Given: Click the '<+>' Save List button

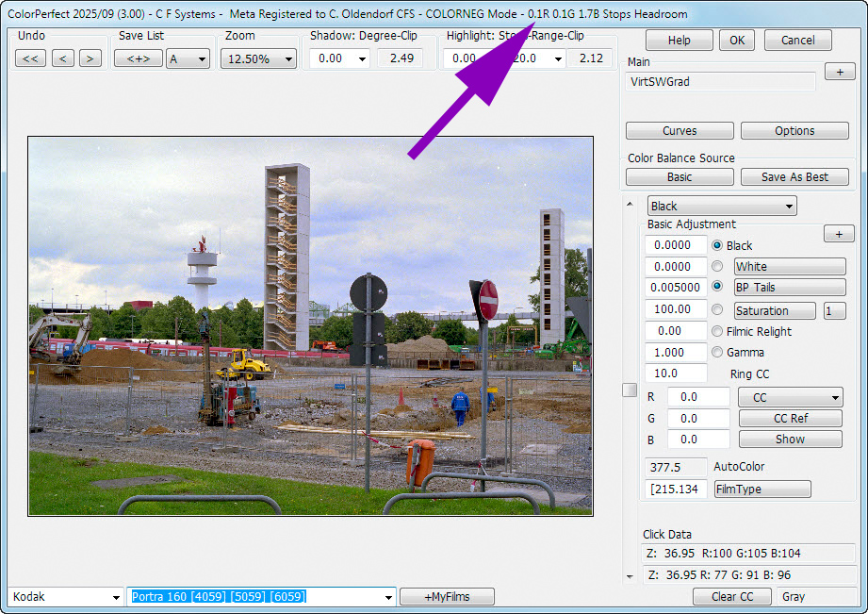Looking at the screenshot, I should (138, 58).
